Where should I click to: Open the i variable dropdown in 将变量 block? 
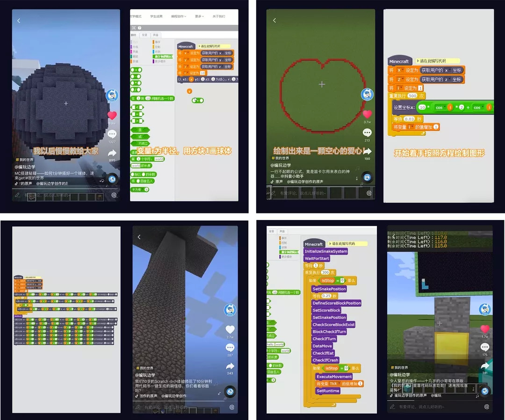tap(411, 127)
